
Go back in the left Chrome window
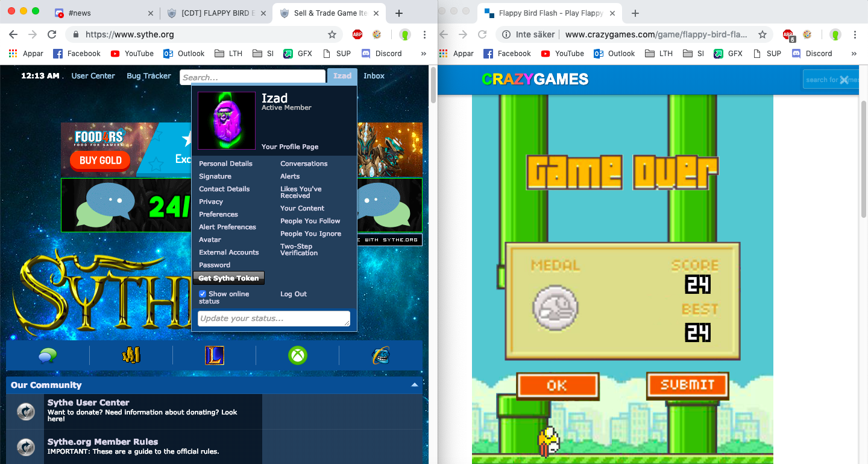point(13,34)
